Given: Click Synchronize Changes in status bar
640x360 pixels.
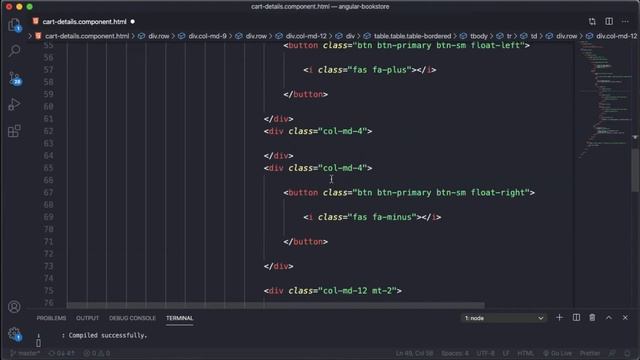Looking at the screenshot, I should pyautogui.click(x=62, y=353).
